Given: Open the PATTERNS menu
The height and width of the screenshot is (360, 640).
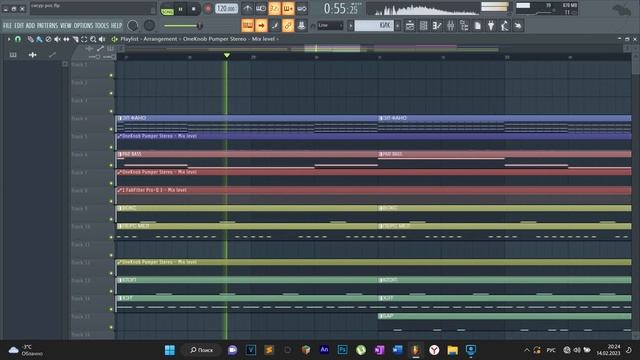Looking at the screenshot, I should coord(47,25).
